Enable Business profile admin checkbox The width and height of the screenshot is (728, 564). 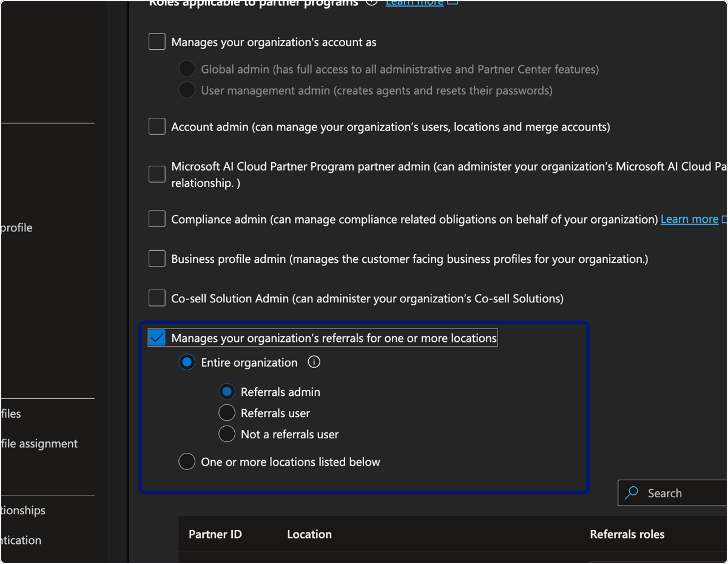pyautogui.click(x=157, y=259)
